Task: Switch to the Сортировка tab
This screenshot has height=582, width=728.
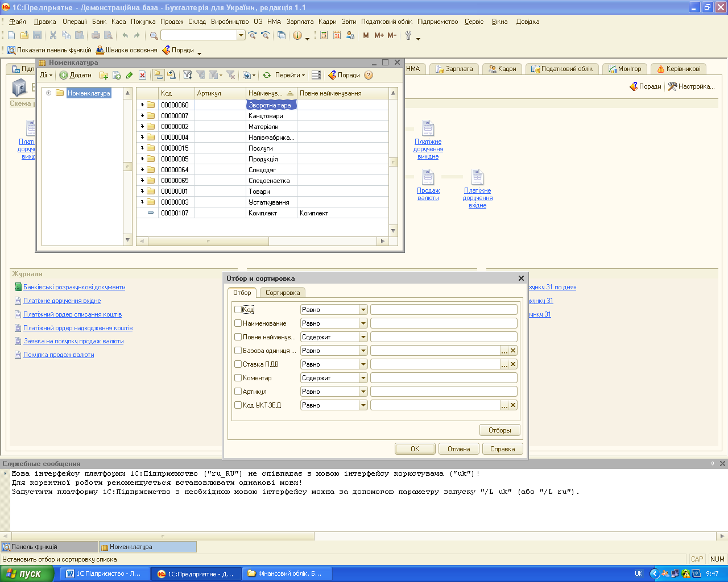Action: (x=283, y=293)
